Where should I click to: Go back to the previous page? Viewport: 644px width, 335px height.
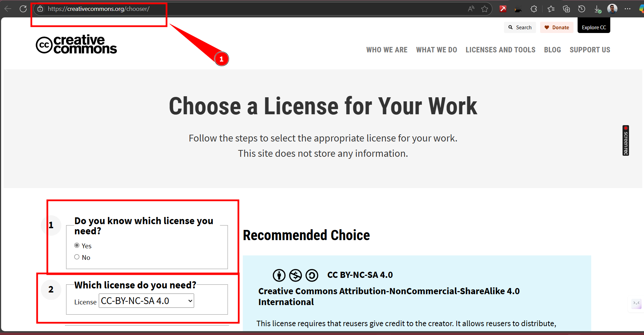click(8, 9)
